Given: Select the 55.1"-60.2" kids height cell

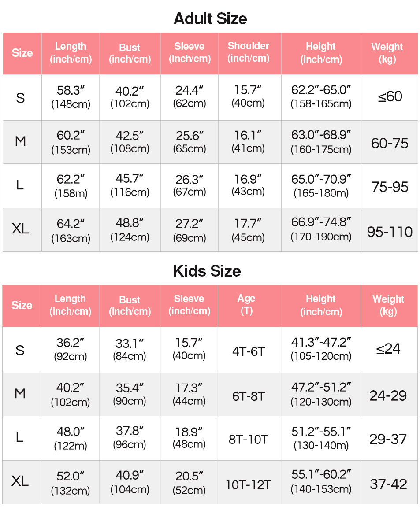Looking at the screenshot, I should [x=321, y=482].
